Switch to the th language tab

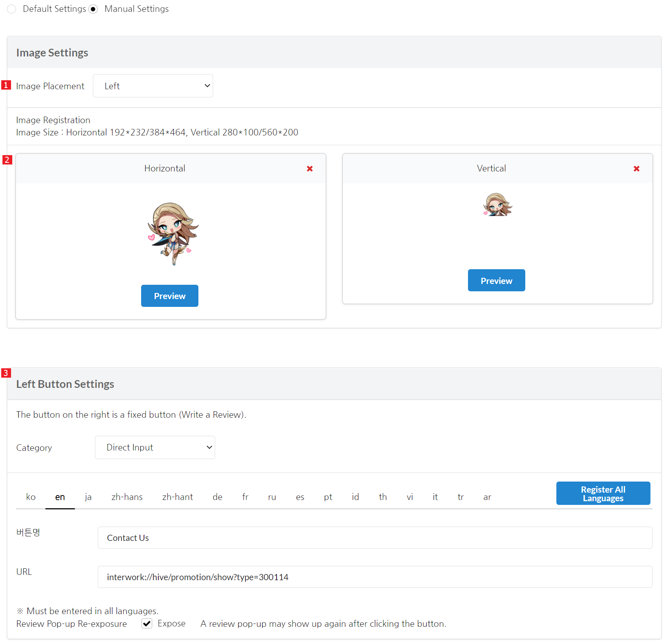[x=383, y=497]
